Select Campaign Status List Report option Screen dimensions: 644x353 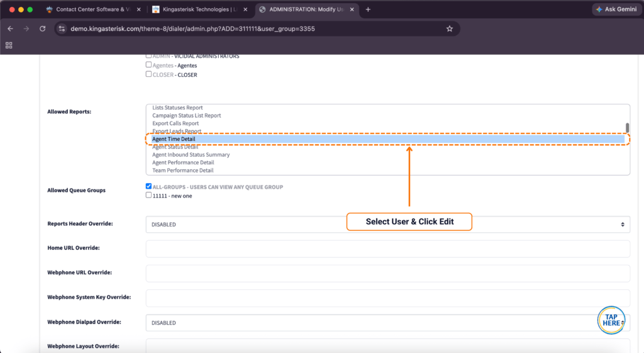coord(186,116)
